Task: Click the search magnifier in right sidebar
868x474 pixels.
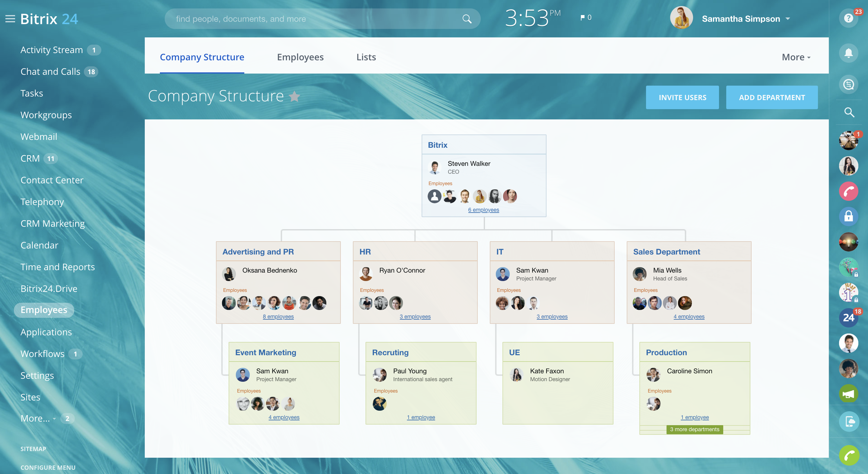Action: click(x=849, y=112)
